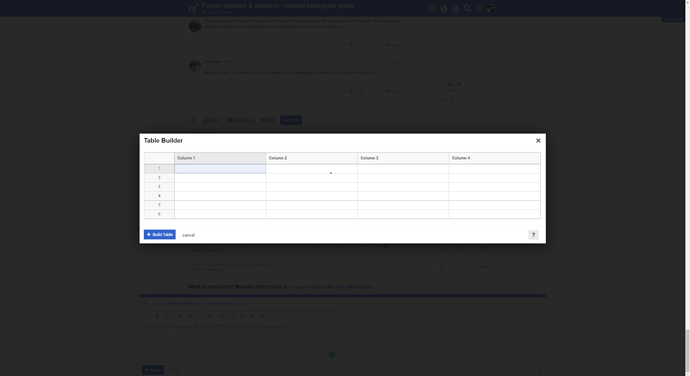Open the hamburger menu in forum header
Viewport: 690px width, 376px height.
click(479, 8)
